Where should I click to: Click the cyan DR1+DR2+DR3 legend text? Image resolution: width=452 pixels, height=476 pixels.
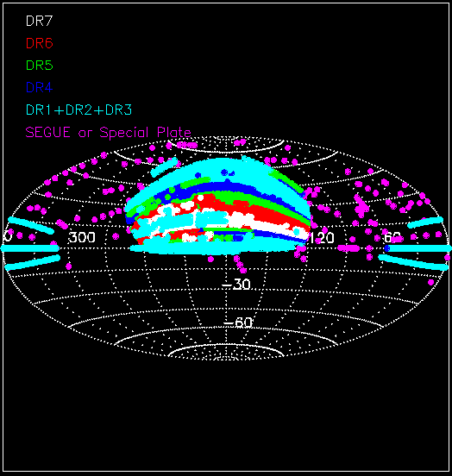(x=79, y=110)
